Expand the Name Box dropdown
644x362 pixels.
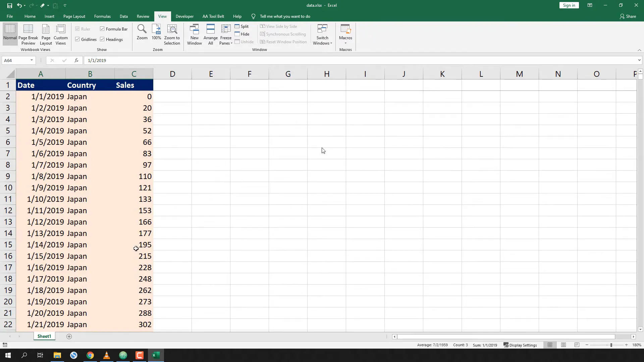point(32,60)
